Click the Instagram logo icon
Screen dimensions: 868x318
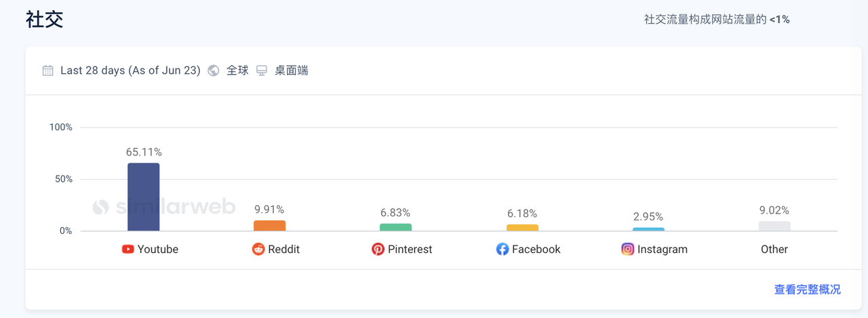[x=628, y=250]
